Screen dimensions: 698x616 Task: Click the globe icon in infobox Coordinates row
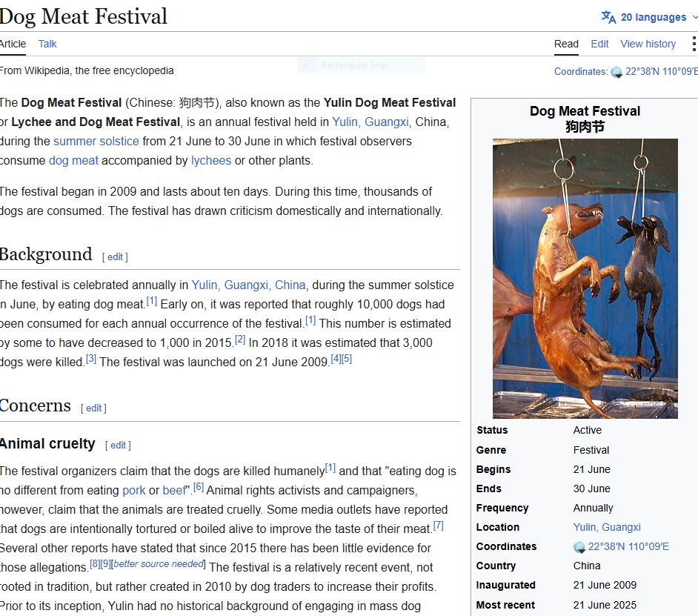579,546
